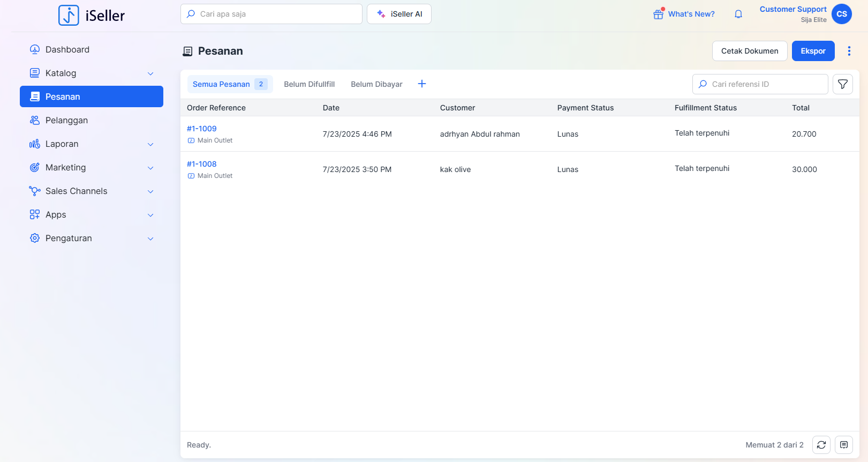Image resolution: width=868 pixels, height=462 pixels.
Task: Click the notes icon beside refresh
Action: (x=843, y=445)
